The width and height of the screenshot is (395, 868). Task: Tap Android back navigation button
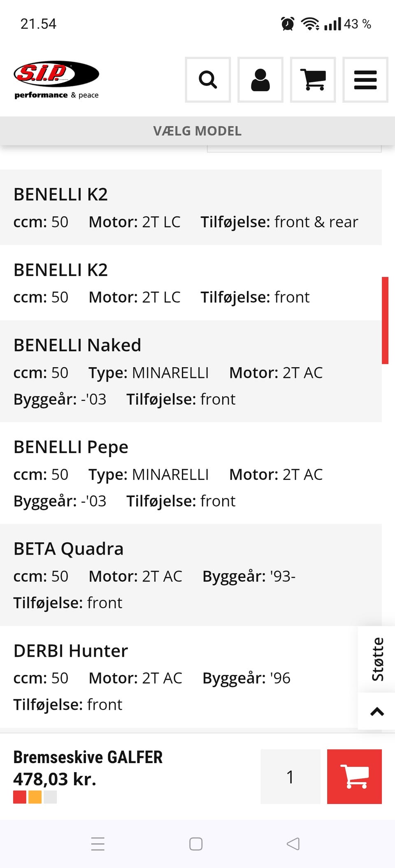[x=293, y=844]
